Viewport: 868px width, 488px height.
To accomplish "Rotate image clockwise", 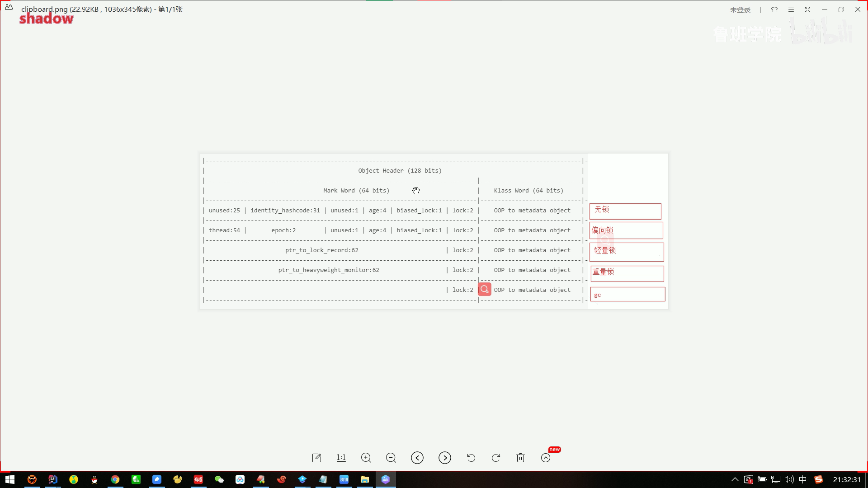I will 496,458.
